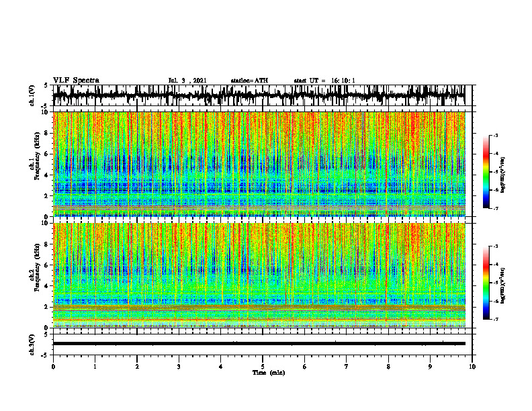Click the "VLF Spectra" plot title
The height and width of the screenshot is (411, 532).
coord(76,81)
